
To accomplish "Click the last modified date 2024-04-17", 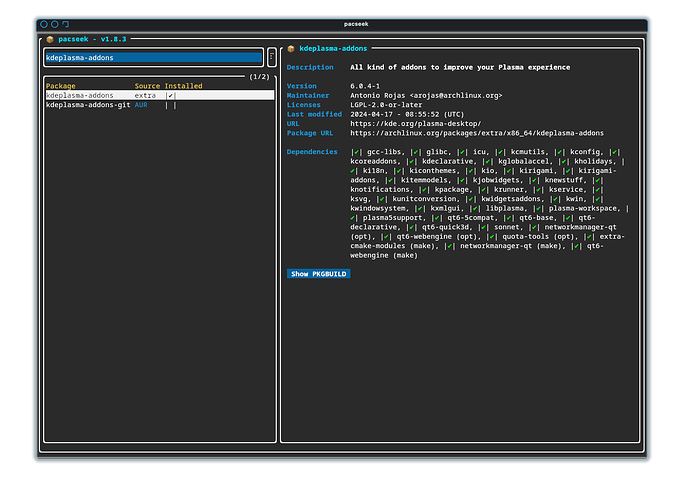I will (371, 114).
